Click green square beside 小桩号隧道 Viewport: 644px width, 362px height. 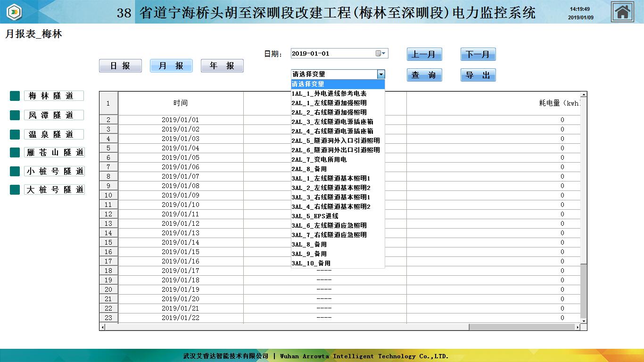[15, 171]
